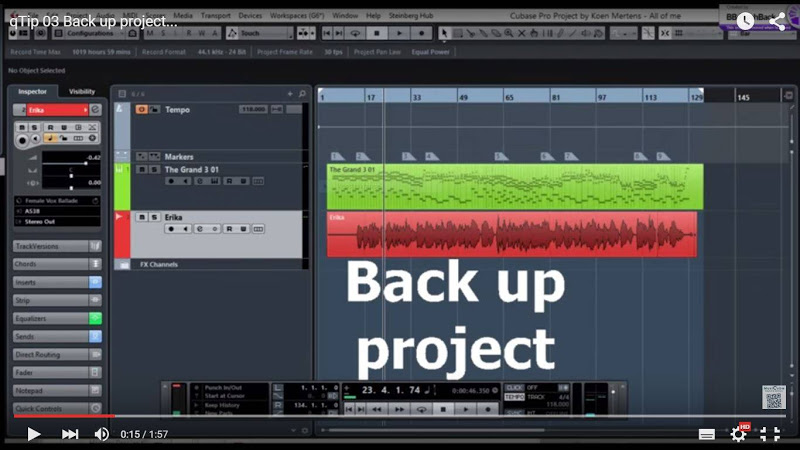Click the add track plus icon
This screenshot has width=800, height=450.
290,94
